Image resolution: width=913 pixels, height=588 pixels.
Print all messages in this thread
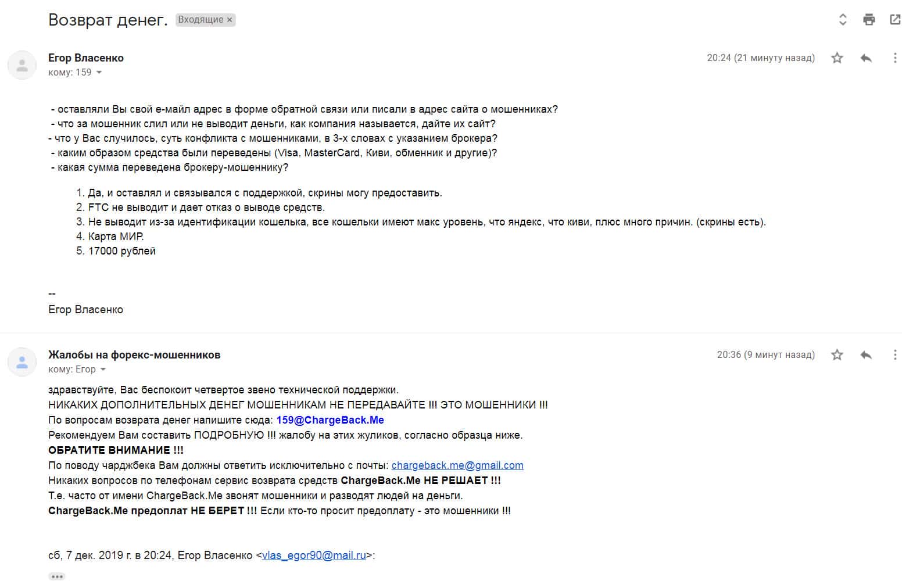[x=869, y=20]
